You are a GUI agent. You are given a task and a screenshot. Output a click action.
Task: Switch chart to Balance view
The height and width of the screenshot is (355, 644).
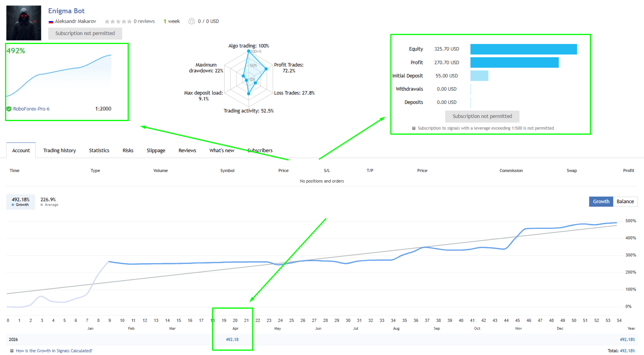point(625,202)
